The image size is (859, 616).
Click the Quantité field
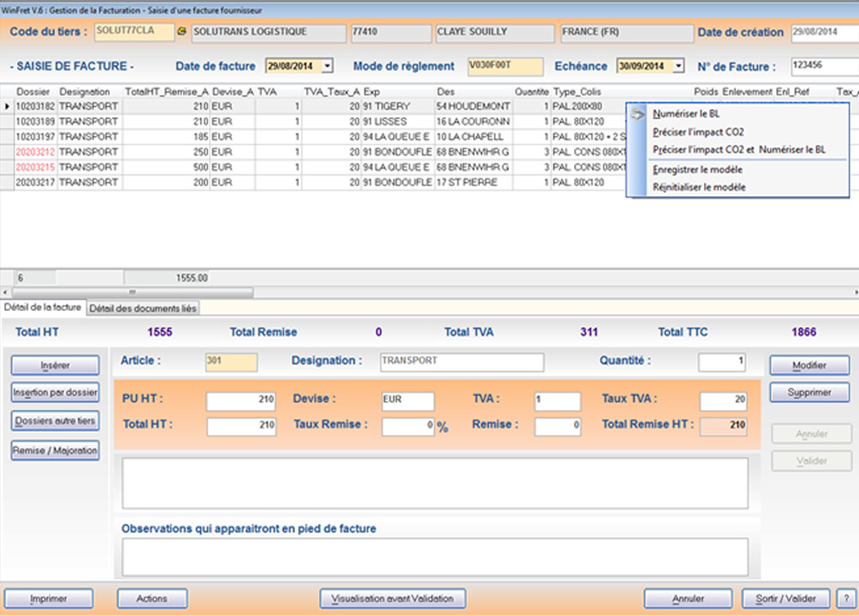click(x=722, y=362)
